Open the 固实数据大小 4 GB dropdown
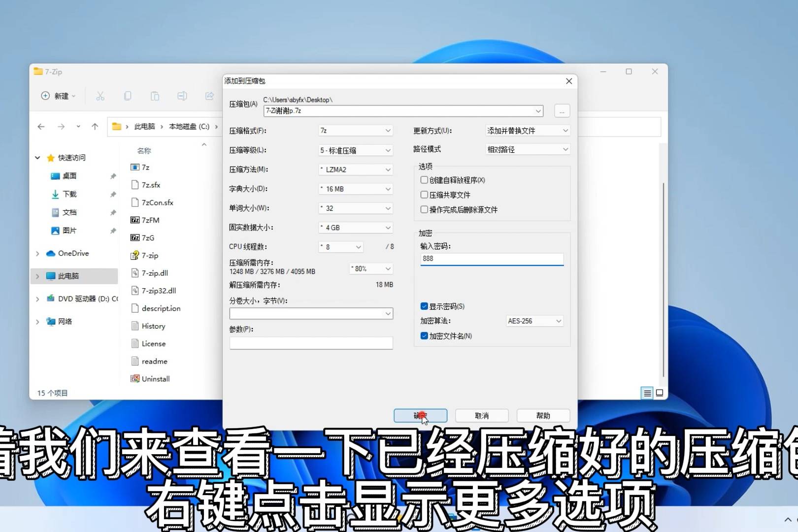This screenshot has width=798, height=532. 355,228
